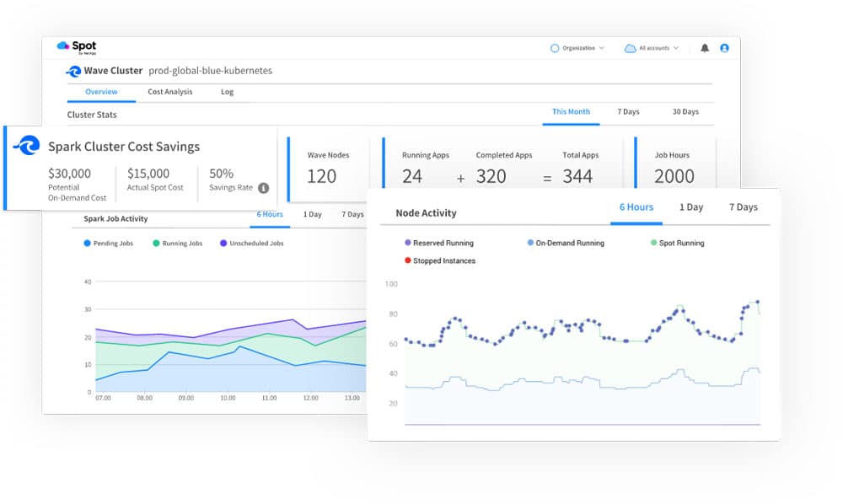Select 1 Day in Spark Job Activity

point(313,214)
